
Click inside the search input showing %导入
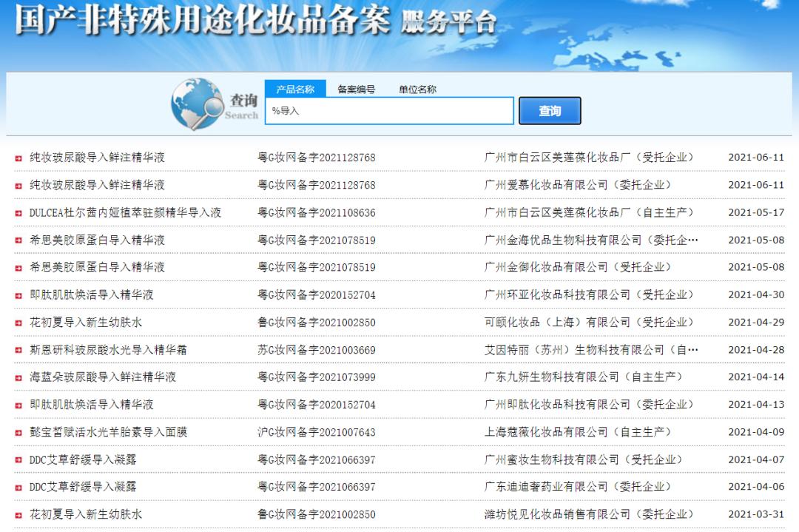pos(388,111)
